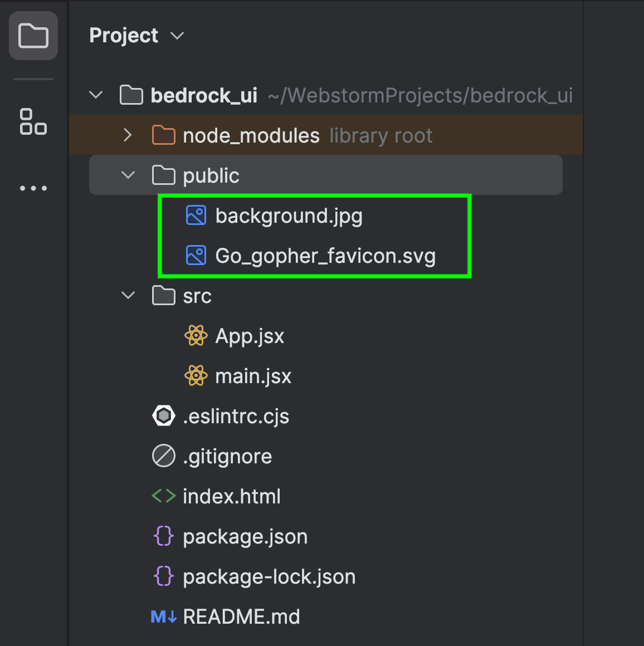Click the More tool windows ellipsis
The height and width of the screenshot is (646, 644).
(x=33, y=188)
